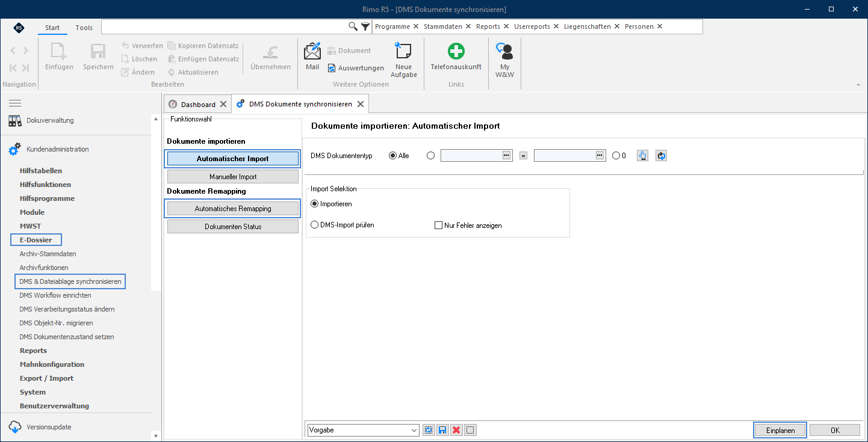Select the Alle radio button

pyautogui.click(x=393, y=155)
